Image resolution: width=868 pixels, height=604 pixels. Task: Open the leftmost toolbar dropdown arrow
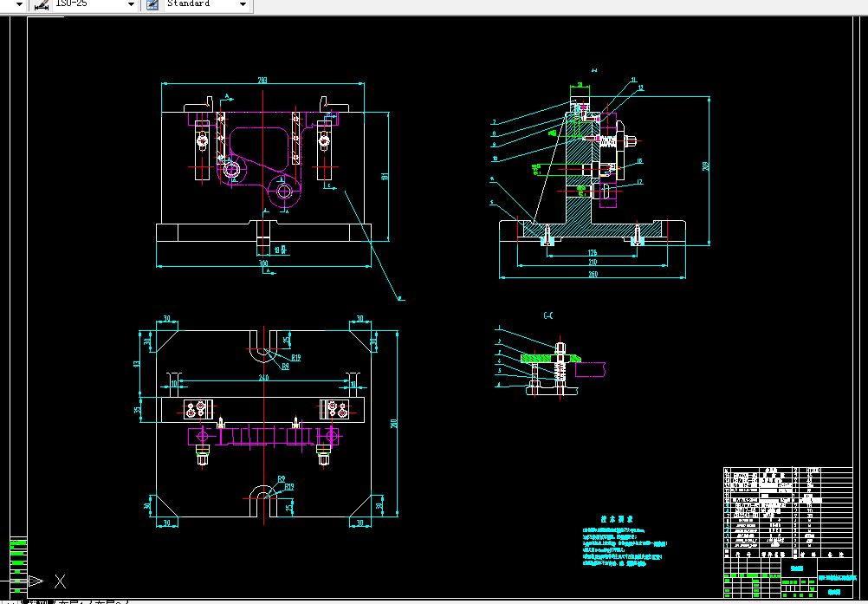tap(19, 4)
